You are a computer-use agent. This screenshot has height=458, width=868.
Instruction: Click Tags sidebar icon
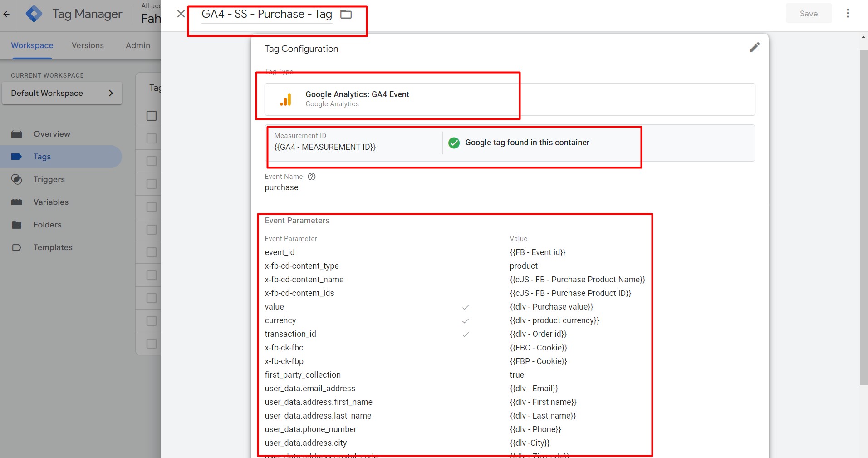[x=17, y=157]
